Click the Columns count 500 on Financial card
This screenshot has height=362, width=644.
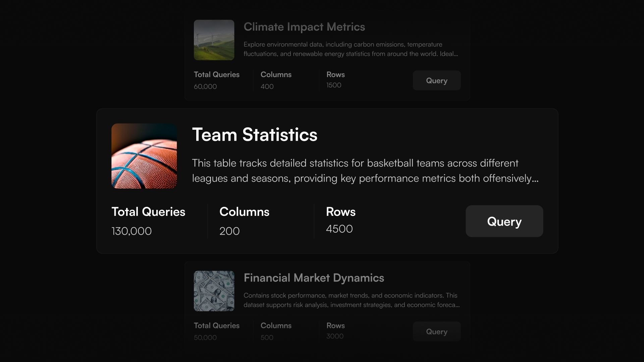[x=267, y=338]
